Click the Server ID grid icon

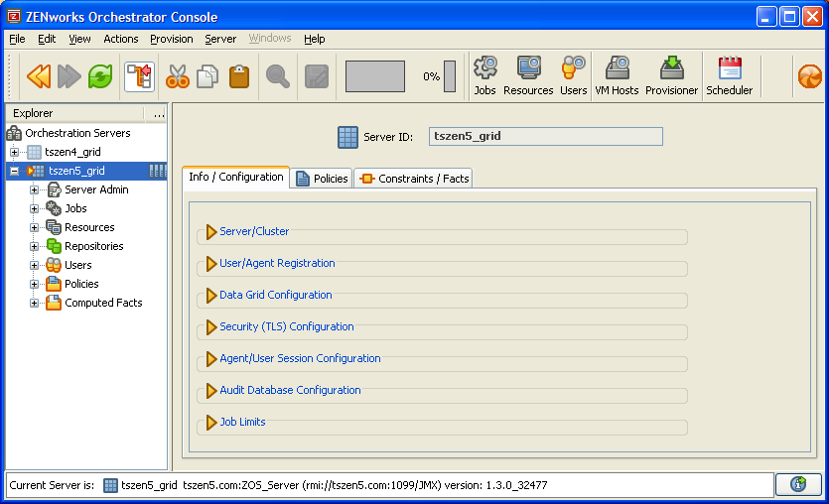347,137
